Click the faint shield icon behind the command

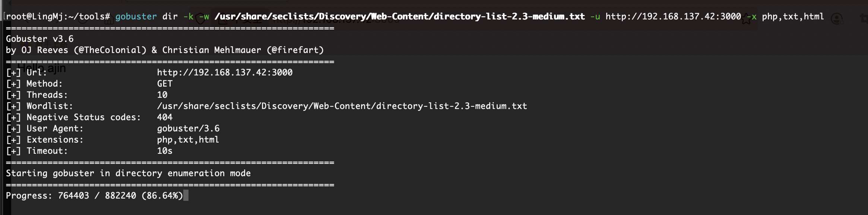click(200, 19)
